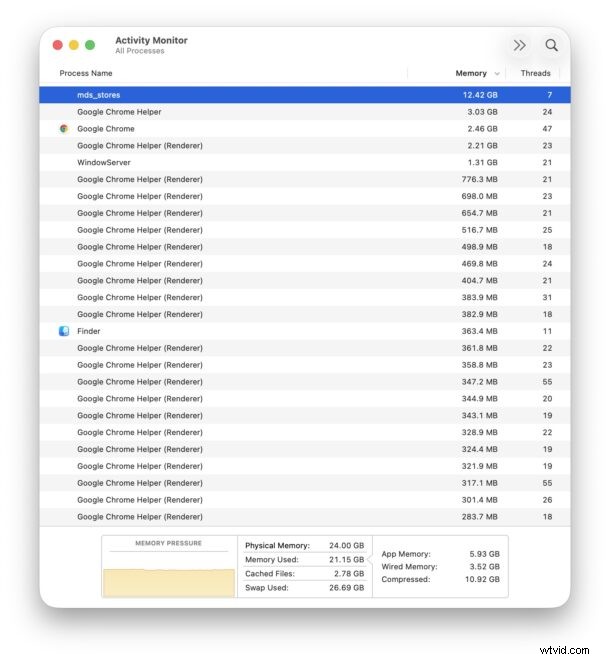Click the All Processes subtitle
610x660 pixels.
(140, 51)
